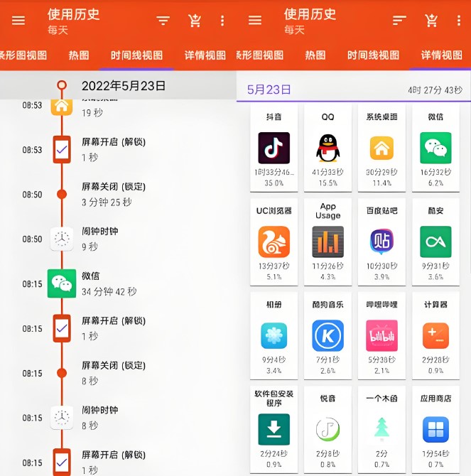Tap 34 分钟 42 秒 微信 duration
471x476 pixels.
point(109,292)
